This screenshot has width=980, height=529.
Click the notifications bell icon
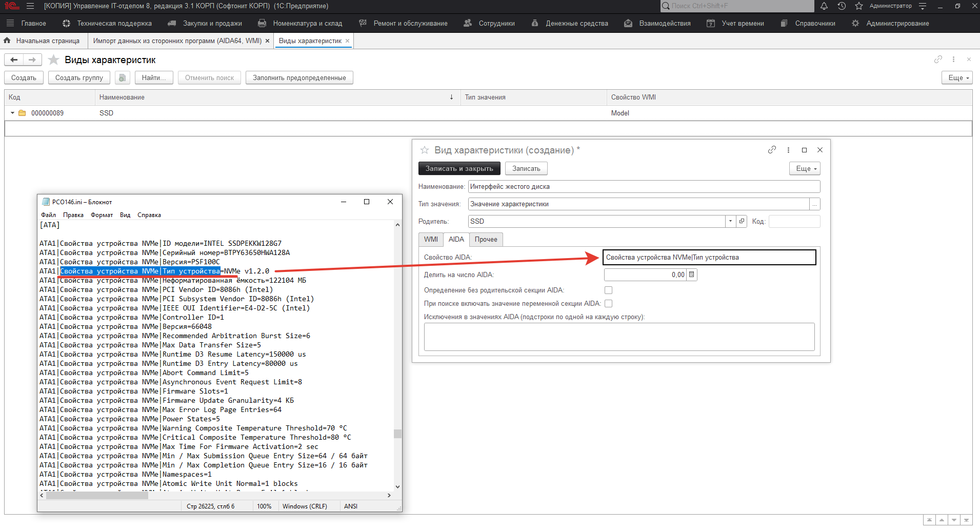(x=824, y=6)
